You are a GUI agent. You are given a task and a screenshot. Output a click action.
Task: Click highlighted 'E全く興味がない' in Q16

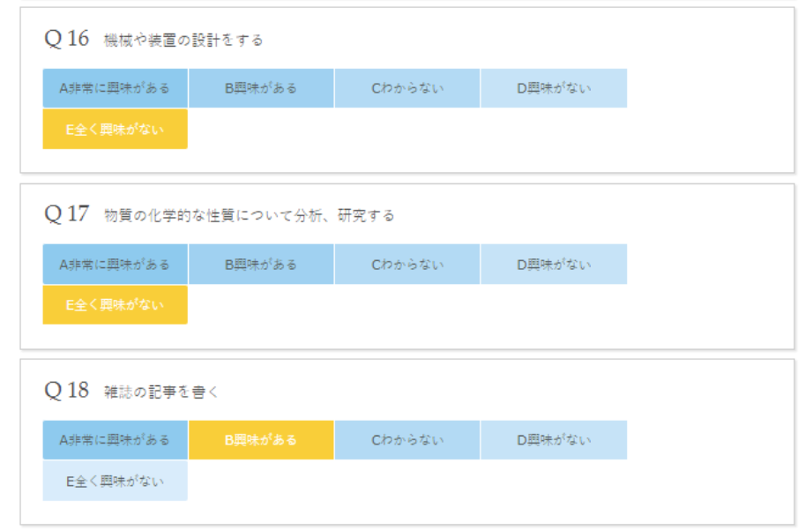[115, 129]
